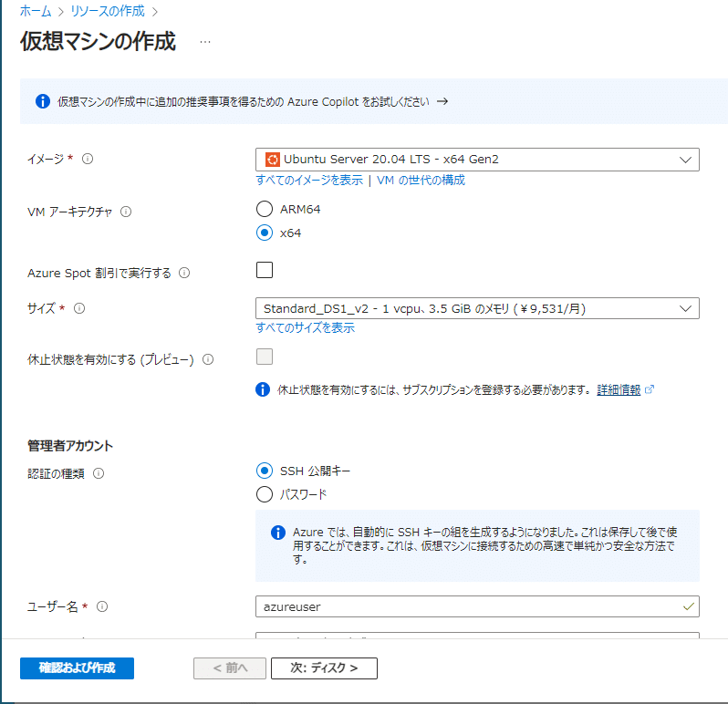Image resolution: width=728 pixels, height=704 pixels.
Task: Click the ホーム breadcrumb link
Action: click(x=36, y=11)
